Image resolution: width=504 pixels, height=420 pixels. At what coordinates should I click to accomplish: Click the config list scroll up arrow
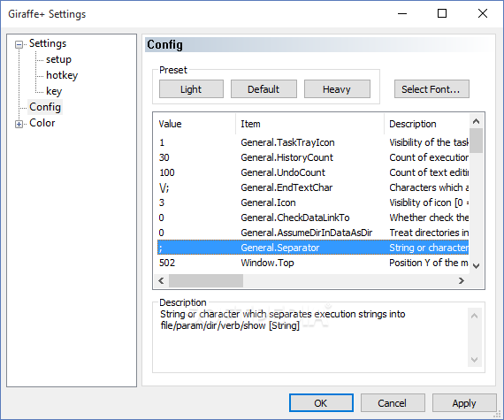point(476,121)
